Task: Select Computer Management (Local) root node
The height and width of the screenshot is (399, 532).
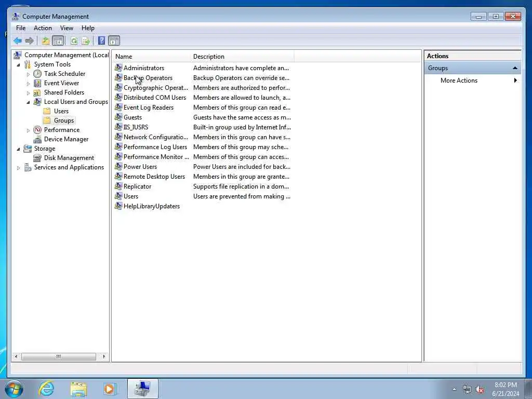Action: pos(66,55)
